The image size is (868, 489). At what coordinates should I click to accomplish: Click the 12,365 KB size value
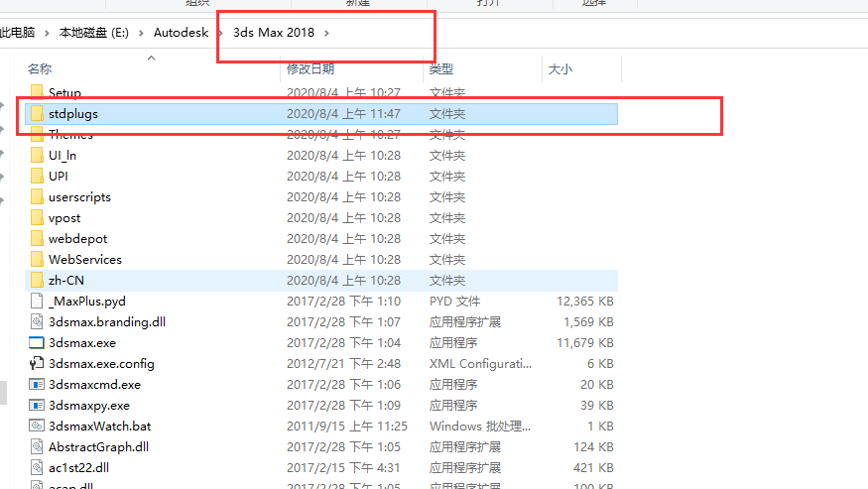pyautogui.click(x=585, y=302)
